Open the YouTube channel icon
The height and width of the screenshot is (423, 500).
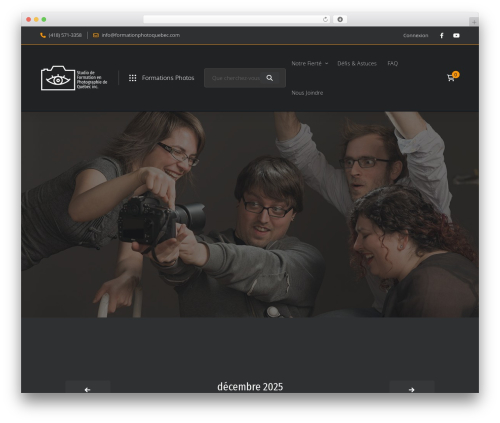pyautogui.click(x=456, y=35)
